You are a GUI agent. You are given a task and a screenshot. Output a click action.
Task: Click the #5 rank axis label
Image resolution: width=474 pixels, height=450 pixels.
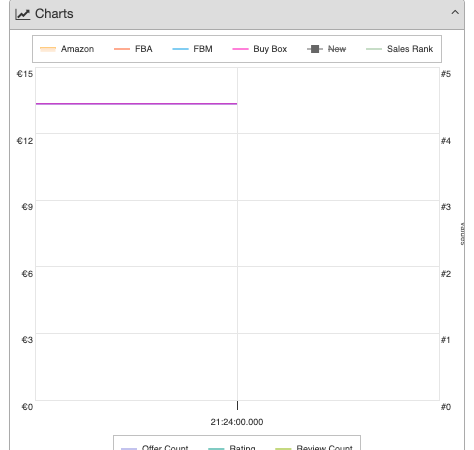(x=446, y=74)
